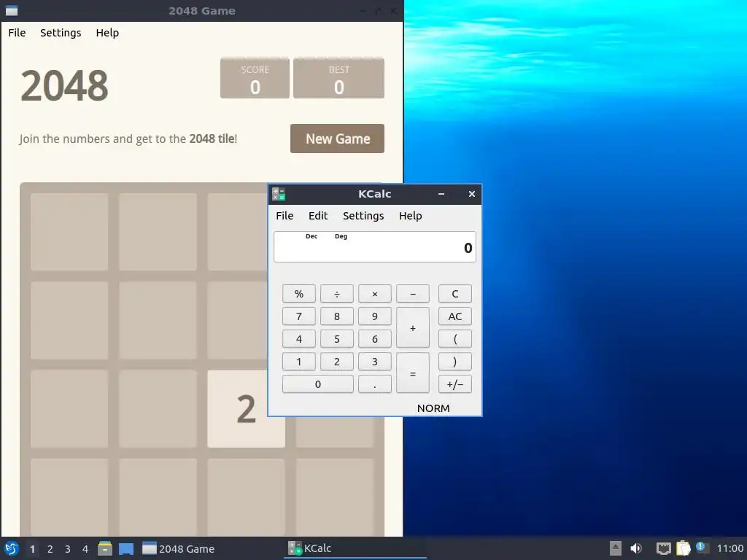Click the equals button in KCalc
This screenshot has height=560, width=747.
[x=413, y=373]
